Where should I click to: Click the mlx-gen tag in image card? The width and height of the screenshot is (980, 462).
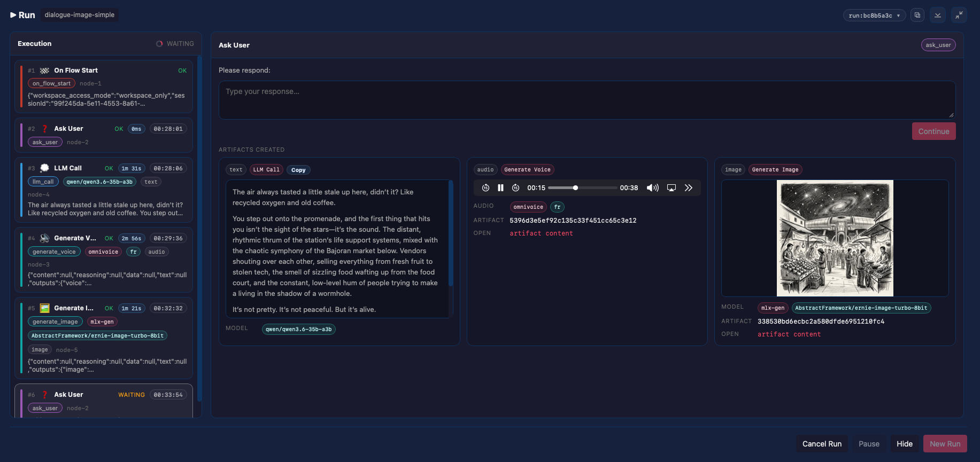[773, 308]
